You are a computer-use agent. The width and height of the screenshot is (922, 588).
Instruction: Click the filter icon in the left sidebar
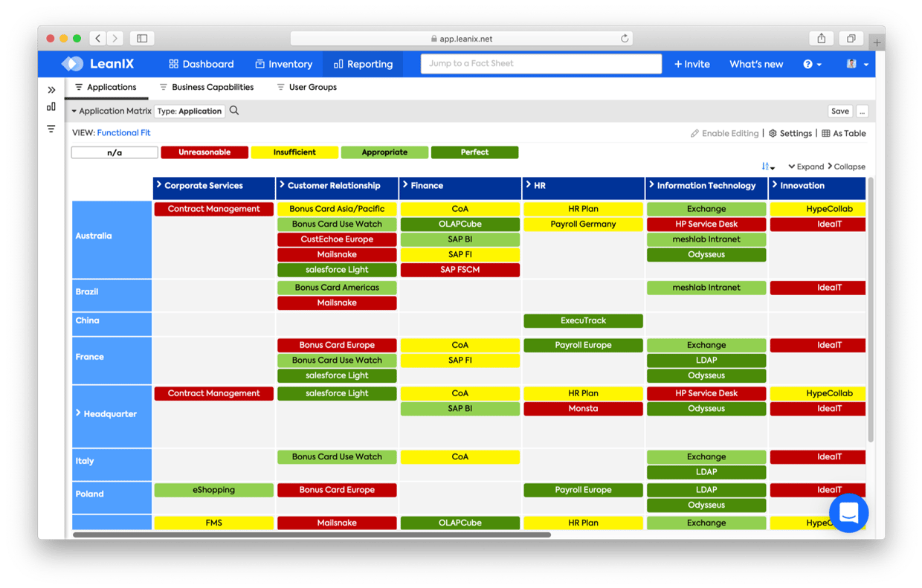(x=51, y=129)
